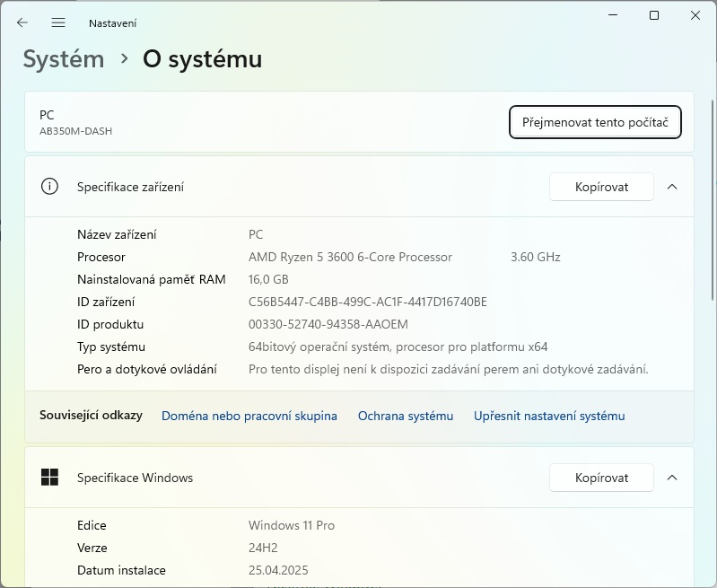Click the info icon beside Specifikace zařízení

49,187
